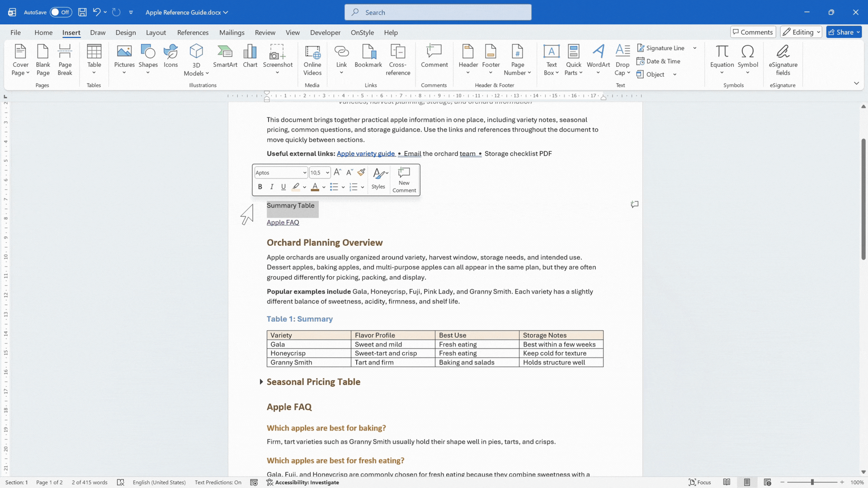Screen dimensions: 868x488
Task: Switch to the Layout tab
Action: point(156,33)
